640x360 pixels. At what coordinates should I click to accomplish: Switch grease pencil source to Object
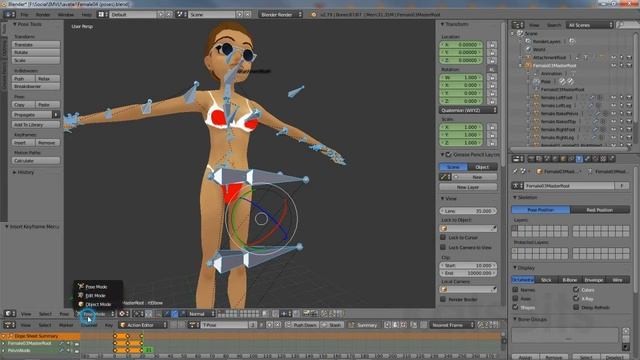[482, 167]
